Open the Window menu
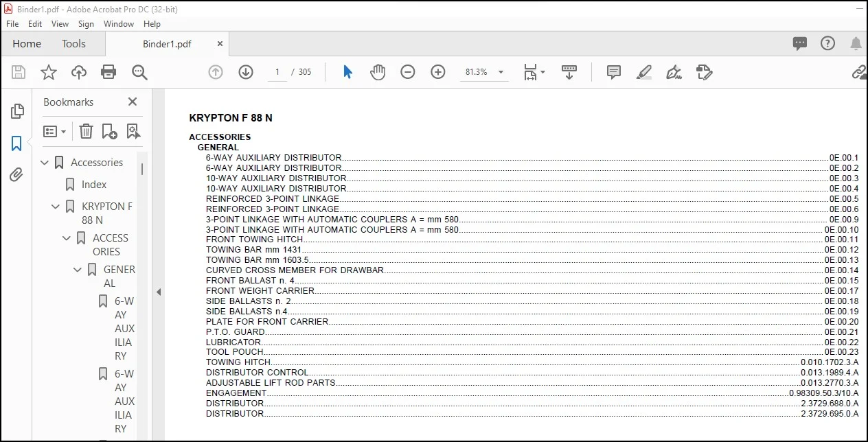The width and height of the screenshot is (868, 442). [119, 23]
